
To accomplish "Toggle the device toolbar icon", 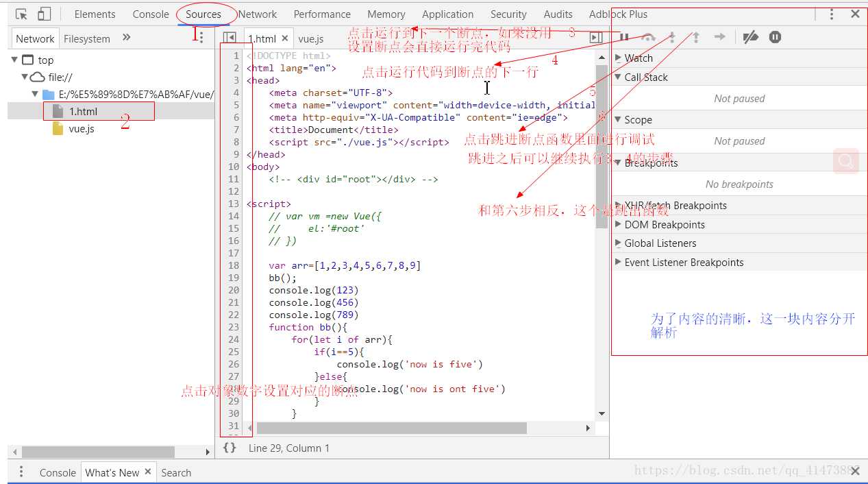I will coord(44,14).
